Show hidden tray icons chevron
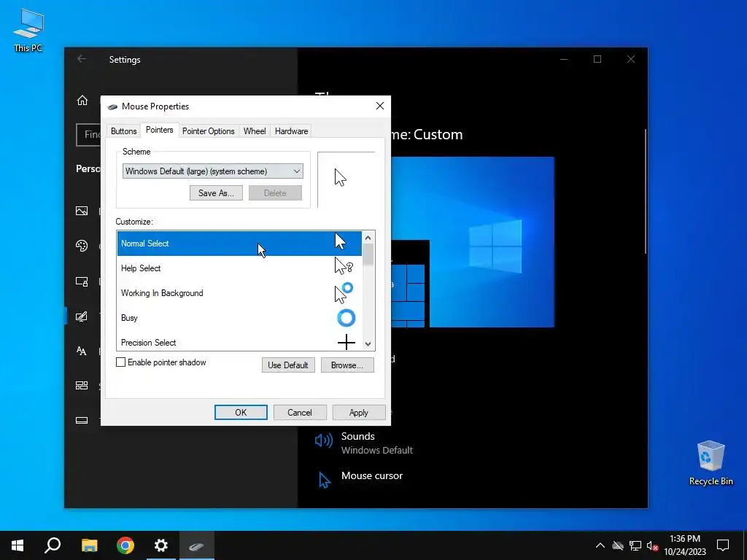The width and height of the screenshot is (747, 560). (600, 545)
